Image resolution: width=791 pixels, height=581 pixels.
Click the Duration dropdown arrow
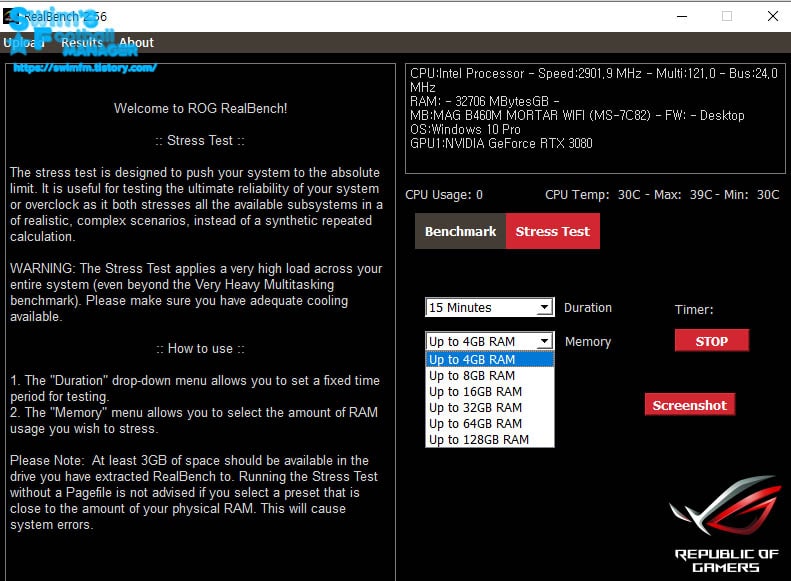point(544,307)
